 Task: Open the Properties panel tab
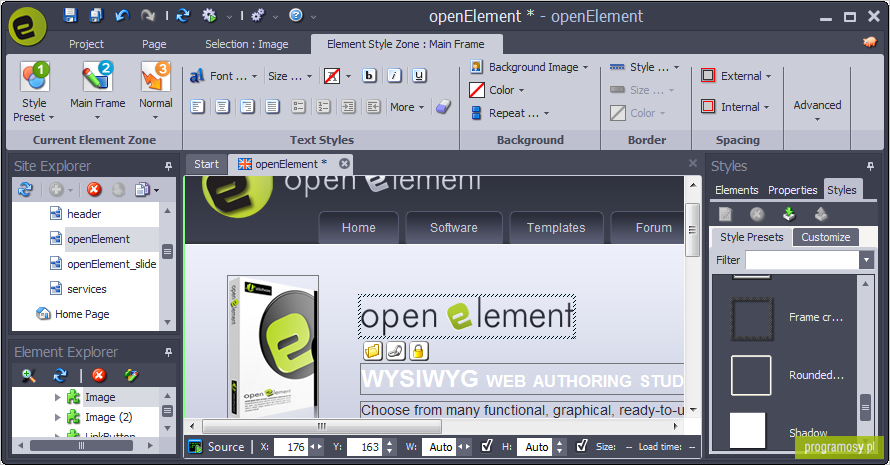792,190
